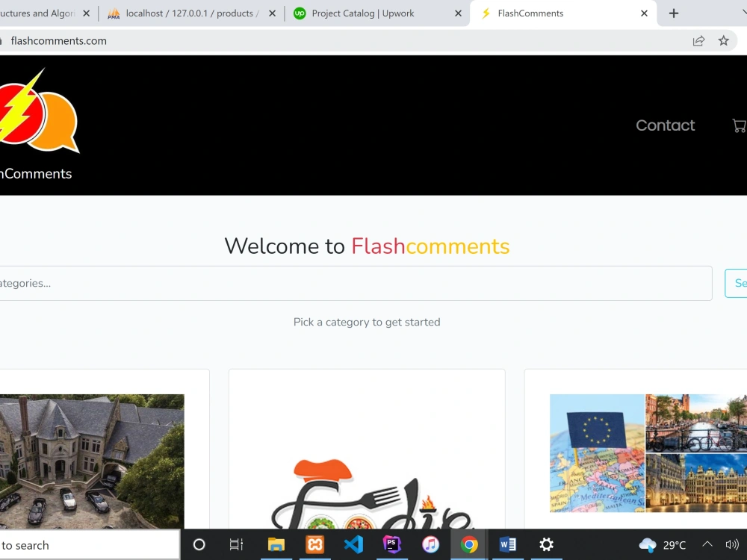Click the FlashComments site name under logo

coord(36,174)
